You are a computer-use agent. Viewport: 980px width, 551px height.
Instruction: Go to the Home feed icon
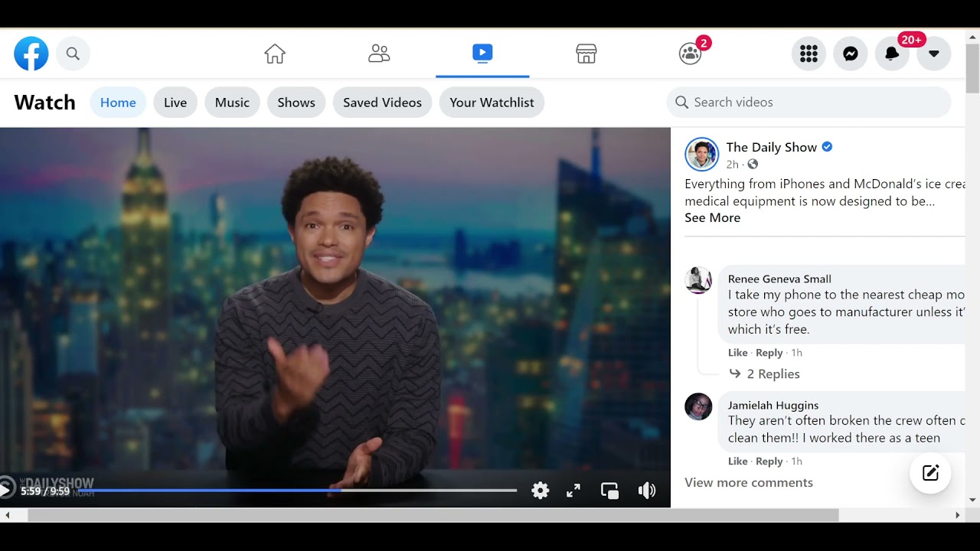(275, 54)
